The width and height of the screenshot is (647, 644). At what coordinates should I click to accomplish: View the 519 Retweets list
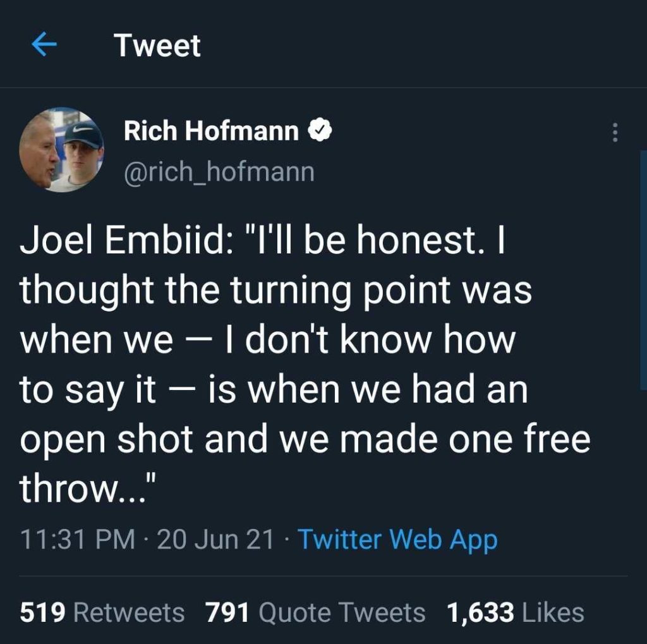point(102,612)
